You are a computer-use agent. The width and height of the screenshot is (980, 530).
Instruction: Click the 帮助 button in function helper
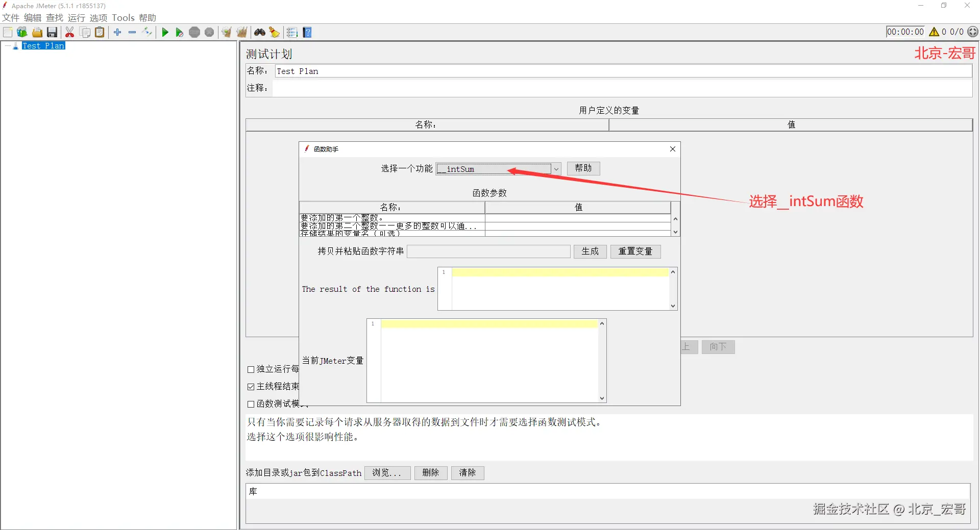pyautogui.click(x=583, y=168)
